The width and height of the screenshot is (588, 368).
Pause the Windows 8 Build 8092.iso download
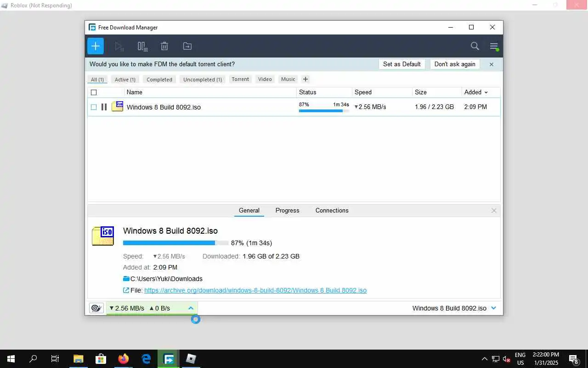click(x=104, y=107)
